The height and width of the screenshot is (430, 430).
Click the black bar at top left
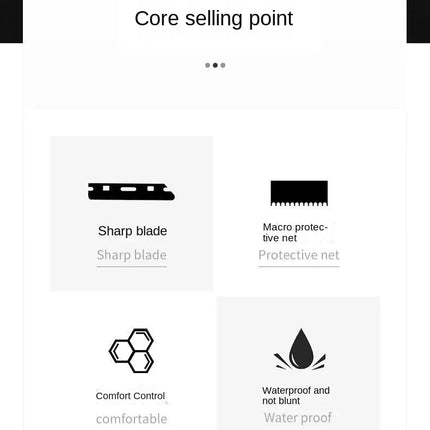coord(11,21)
